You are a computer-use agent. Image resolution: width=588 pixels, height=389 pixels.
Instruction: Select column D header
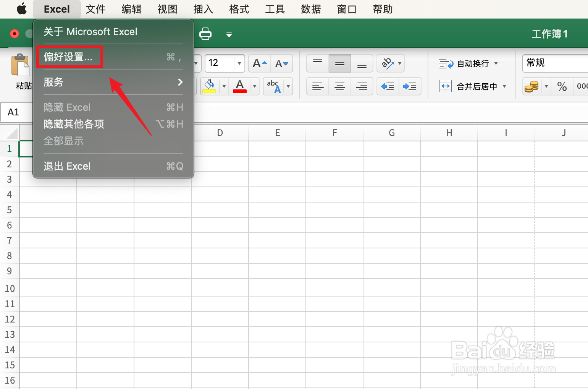tap(220, 133)
